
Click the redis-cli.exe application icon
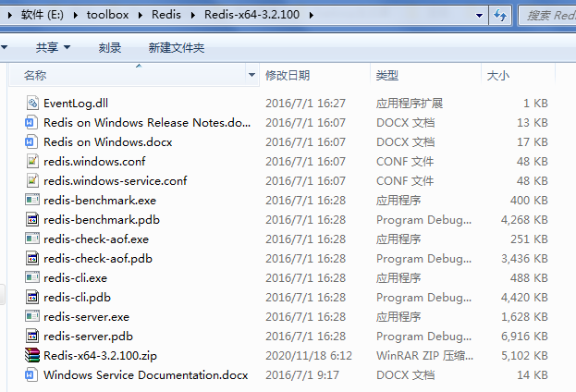[x=32, y=277]
